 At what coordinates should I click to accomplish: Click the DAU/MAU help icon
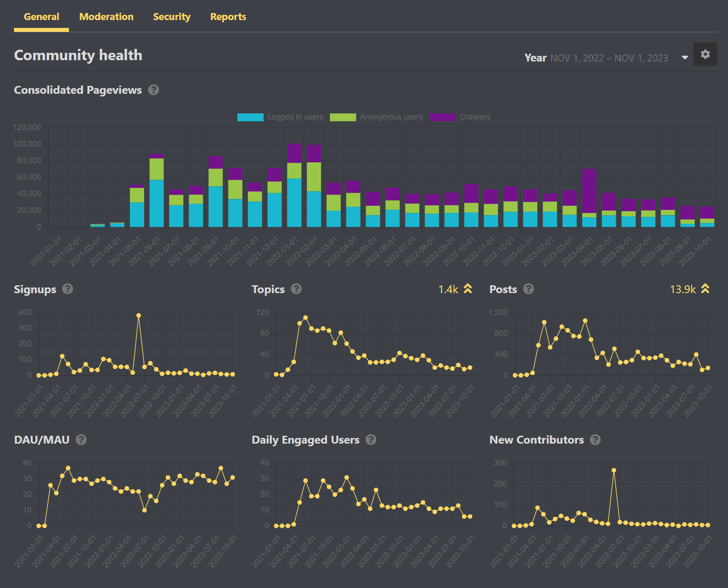point(81,440)
